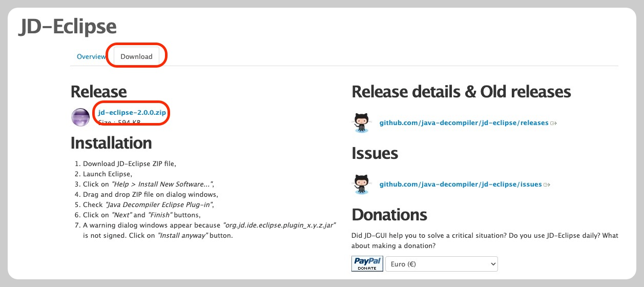Open the Euro (€) currency dropdown
Viewport: 644px width, 287px height.
[x=441, y=264]
